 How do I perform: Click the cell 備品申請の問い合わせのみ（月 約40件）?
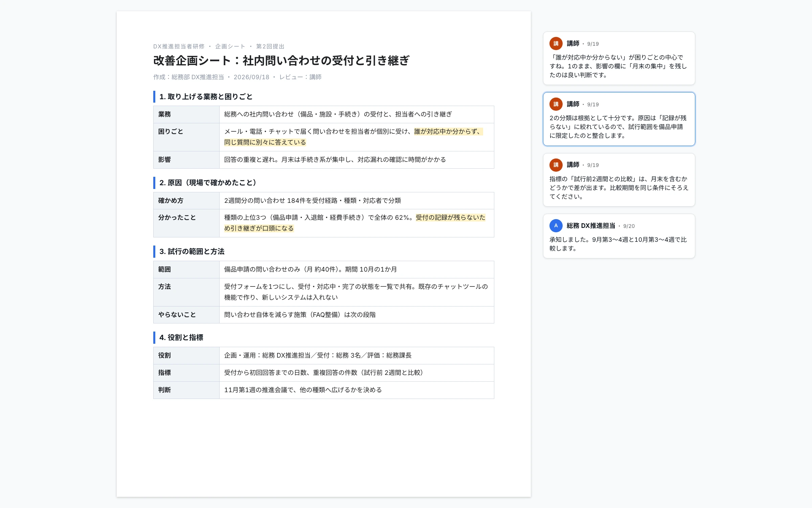(357, 270)
